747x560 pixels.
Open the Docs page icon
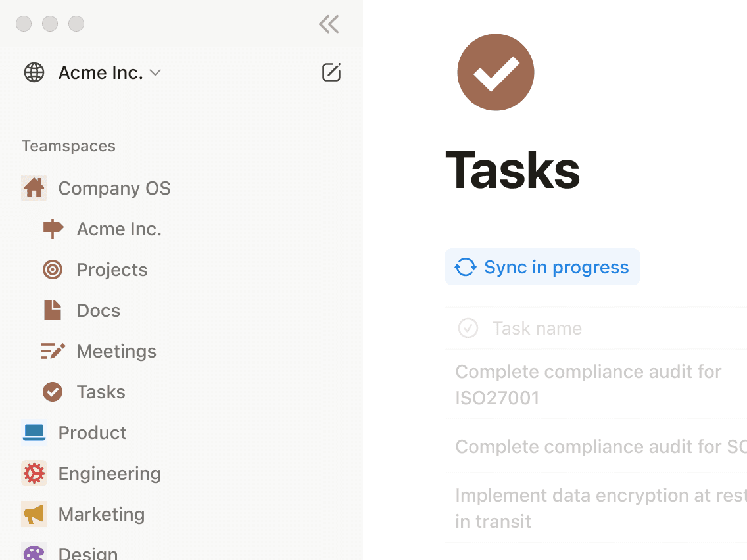click(x=52, y=310)
